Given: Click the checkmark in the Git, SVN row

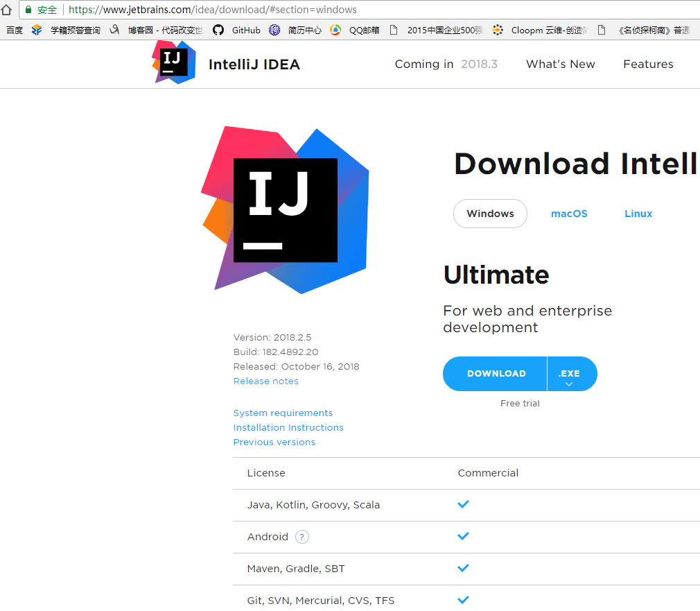Looking at the screenshot, I should 464,600.
